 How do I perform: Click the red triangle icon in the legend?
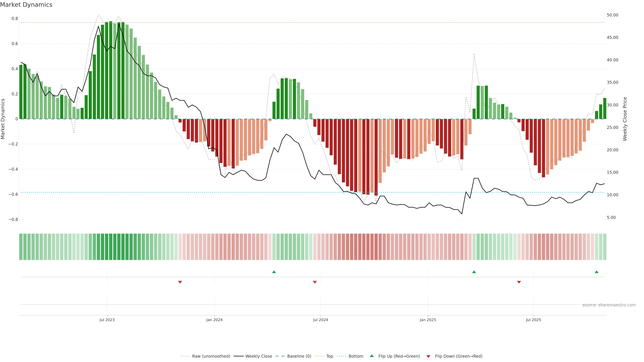coord(428,356)
